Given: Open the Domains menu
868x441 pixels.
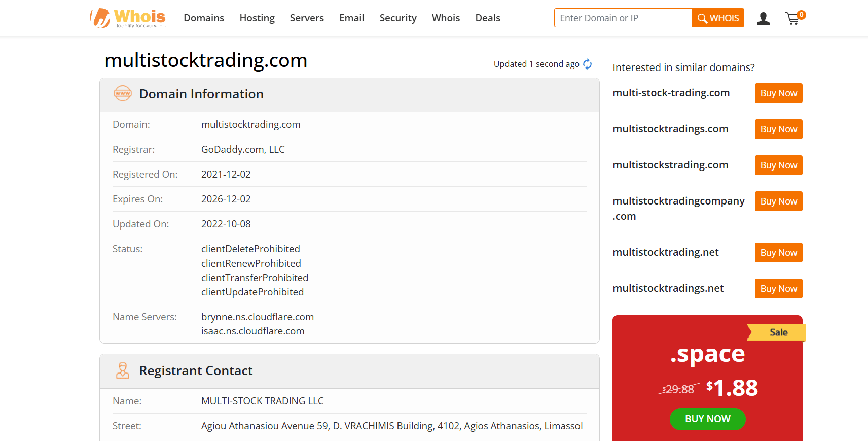Looking at the screenshot, I should coord(204,18).
